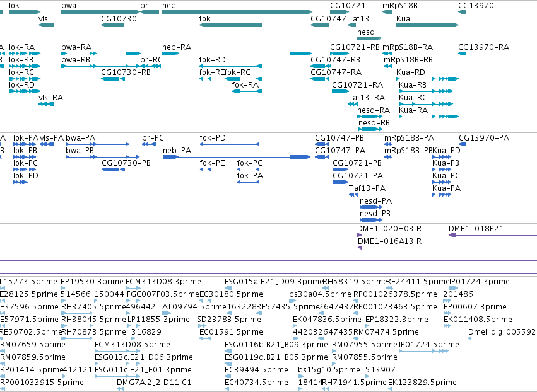This screenshot has height=392, width=537.
Task: Select the CG10730 gene label
Action: click(119, 18)
